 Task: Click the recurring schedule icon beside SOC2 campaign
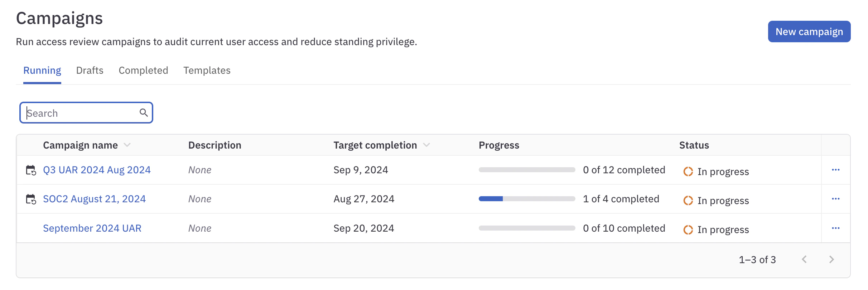[x=32, y=199]
